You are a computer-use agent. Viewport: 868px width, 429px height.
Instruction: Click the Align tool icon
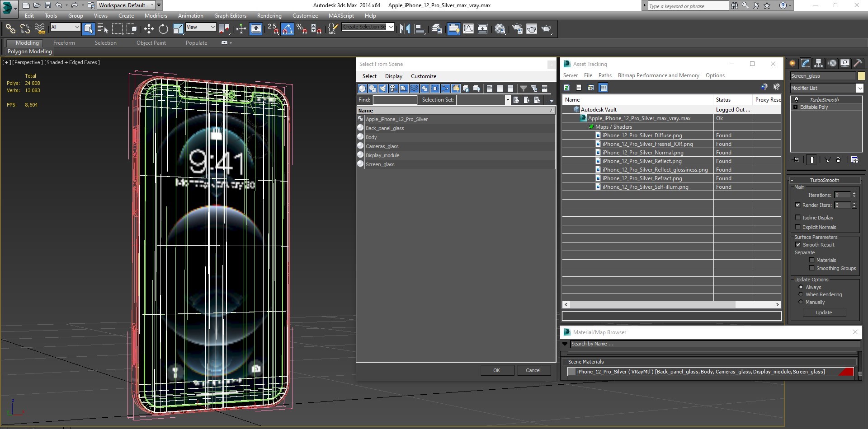420,29
